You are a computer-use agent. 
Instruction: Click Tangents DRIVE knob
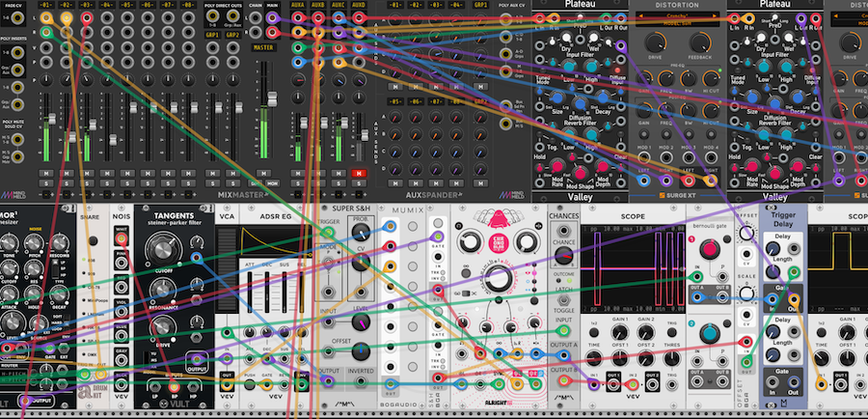click(162, 327)
